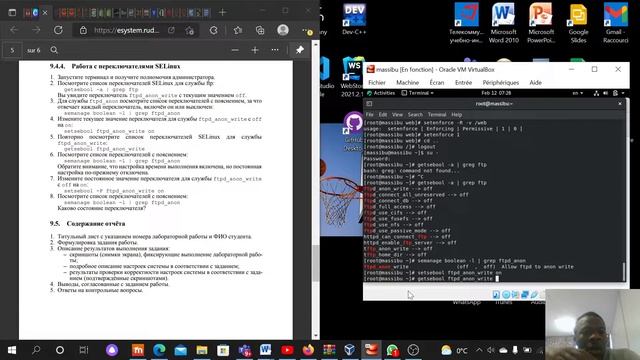The image size is (640, 360).
Task: Open terminal Search menu
Action: click(415, 115)
